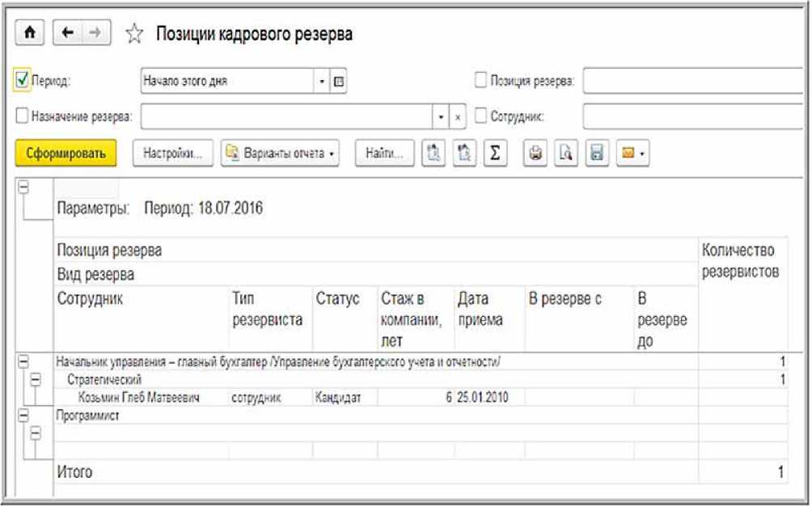The image size is (812, 507).
Task: Click the Итого row label
Action: (x=74, y=471)
